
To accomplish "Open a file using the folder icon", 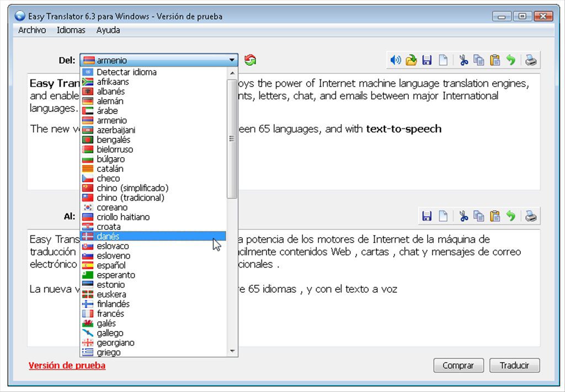I will click(411, 60).
